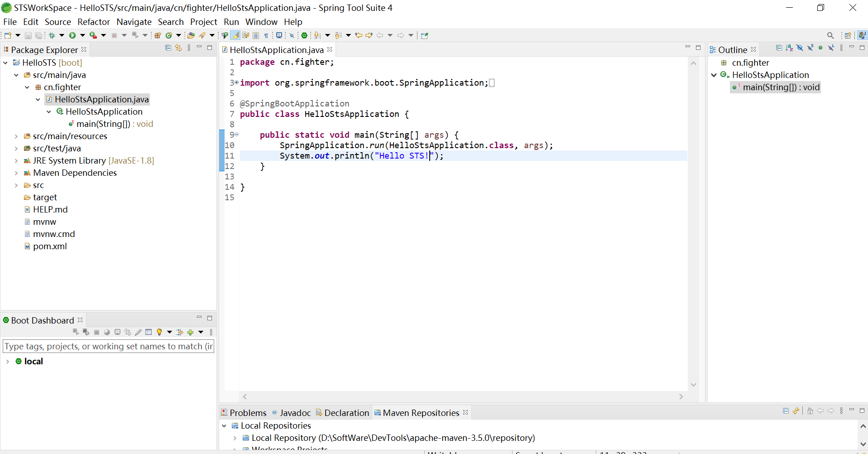This screenshot has height=454, width=868.
Task: Click the Open Perspective icon
Action: click(848, 35)
